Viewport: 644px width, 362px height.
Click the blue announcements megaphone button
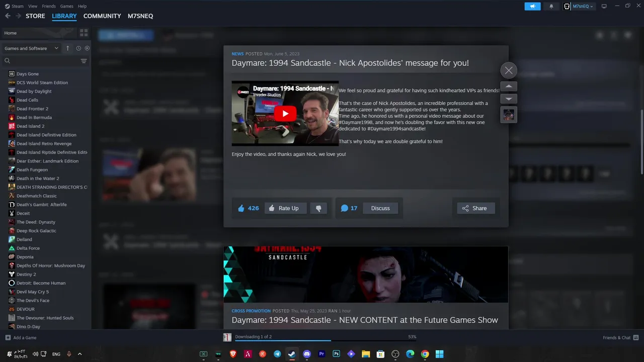(x=532, y=6)
